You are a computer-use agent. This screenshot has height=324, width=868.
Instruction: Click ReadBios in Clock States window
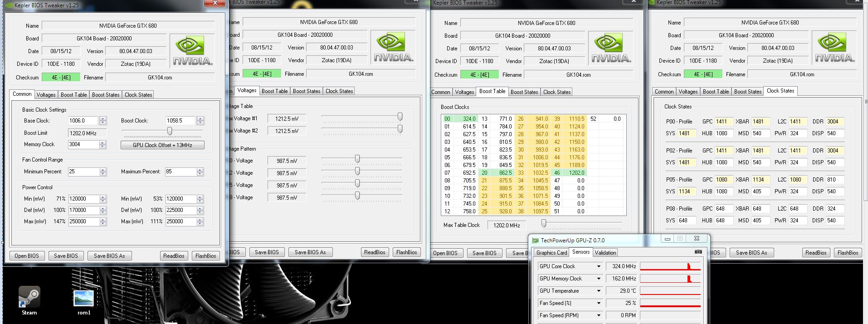point(816,253)
